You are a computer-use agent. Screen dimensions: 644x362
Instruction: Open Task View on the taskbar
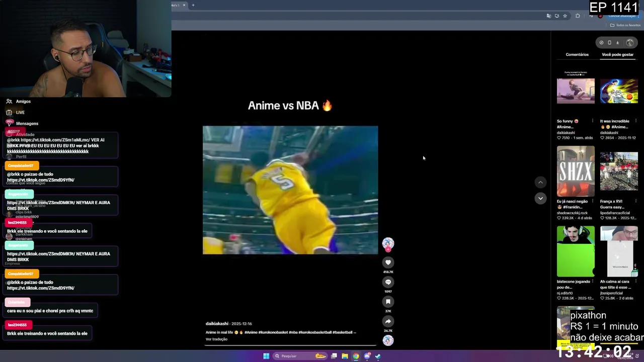click(334, 356)
